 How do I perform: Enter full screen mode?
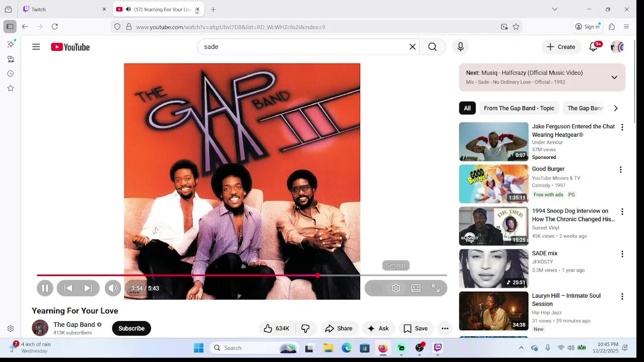(436, 288)
